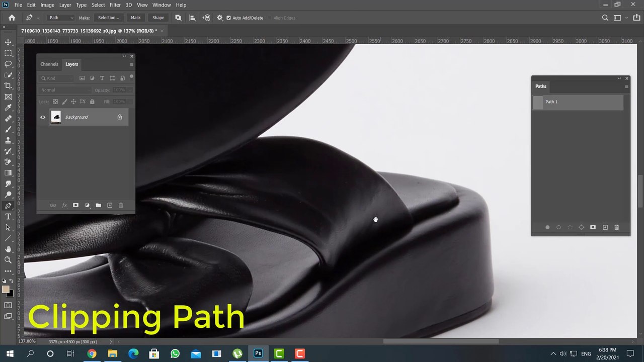Select the Zoom tool
644x362 pixels.
tap(8, 260)
